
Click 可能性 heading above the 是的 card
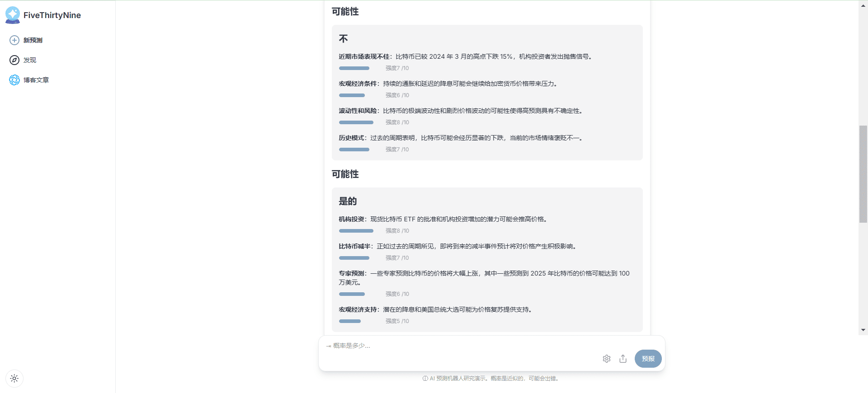[x=345, y=174]
